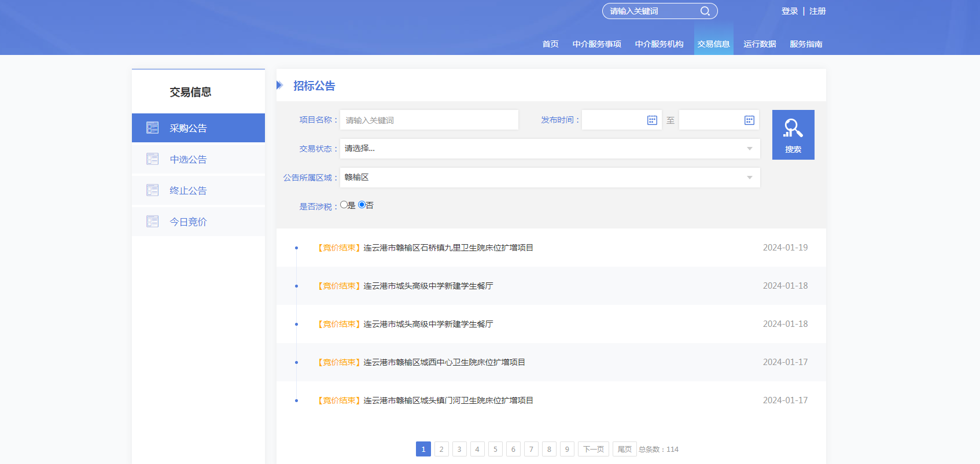Go to page 2
The width and height of the screenshot is (980, 464).
(x=441, y=449)
